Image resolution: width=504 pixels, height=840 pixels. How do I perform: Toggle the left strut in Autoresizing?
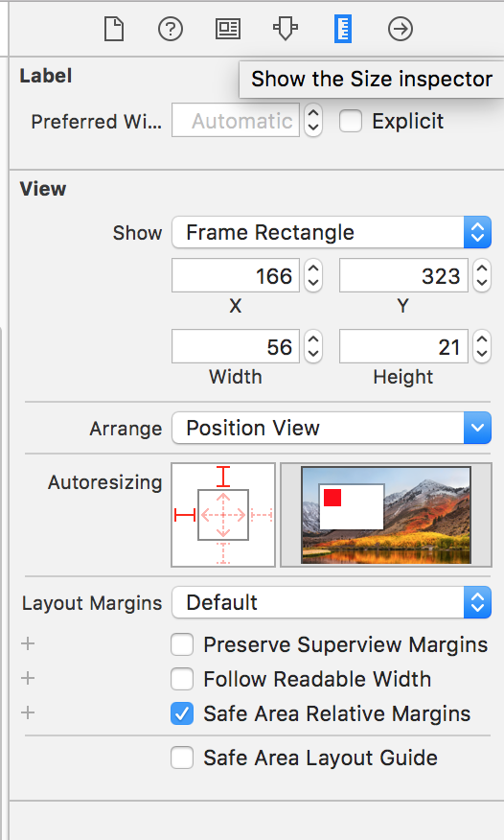[x=185, y=515]
